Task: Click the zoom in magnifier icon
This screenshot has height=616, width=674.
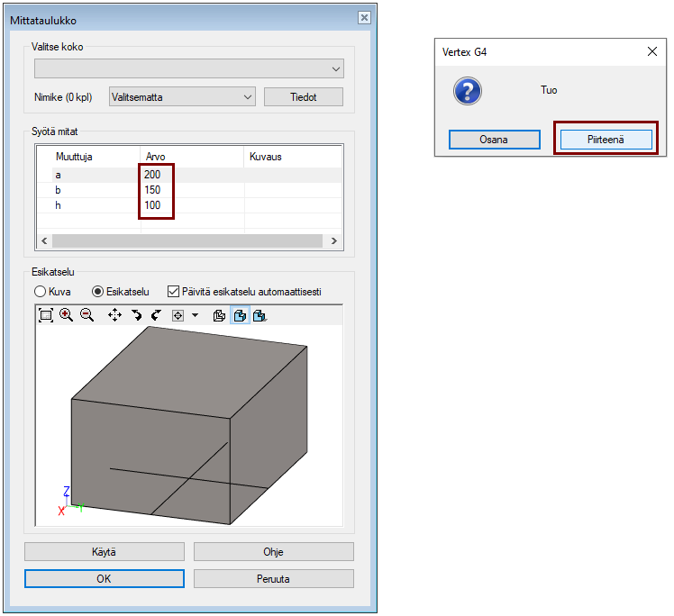Action: coord(67,315)
